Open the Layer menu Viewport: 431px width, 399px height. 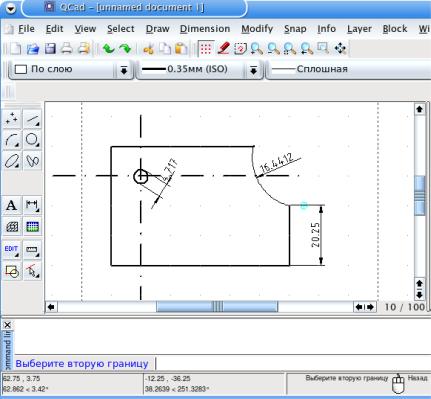(359, 29)
